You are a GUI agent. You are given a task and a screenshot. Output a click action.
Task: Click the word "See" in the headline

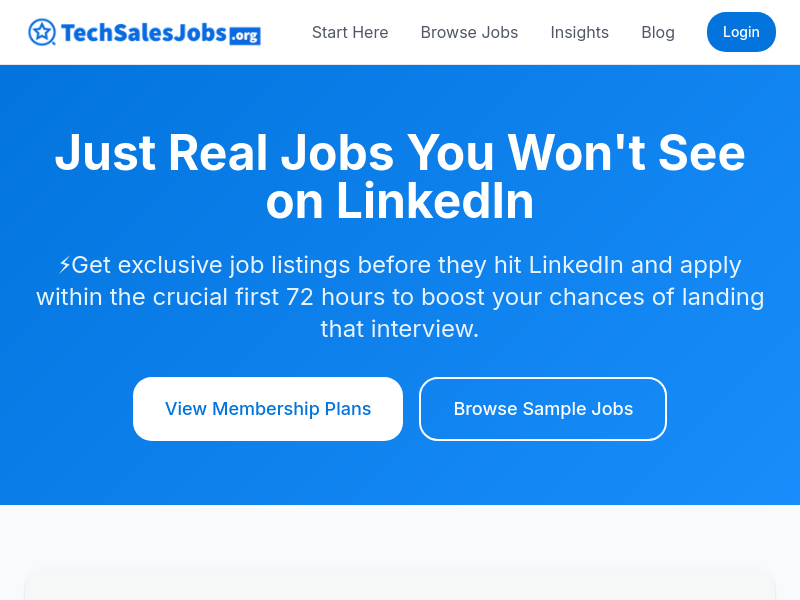(703, 154)
